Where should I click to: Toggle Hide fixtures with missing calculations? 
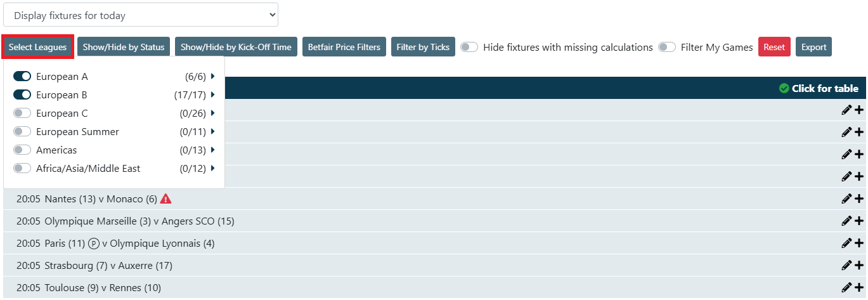tap(469, 47)
